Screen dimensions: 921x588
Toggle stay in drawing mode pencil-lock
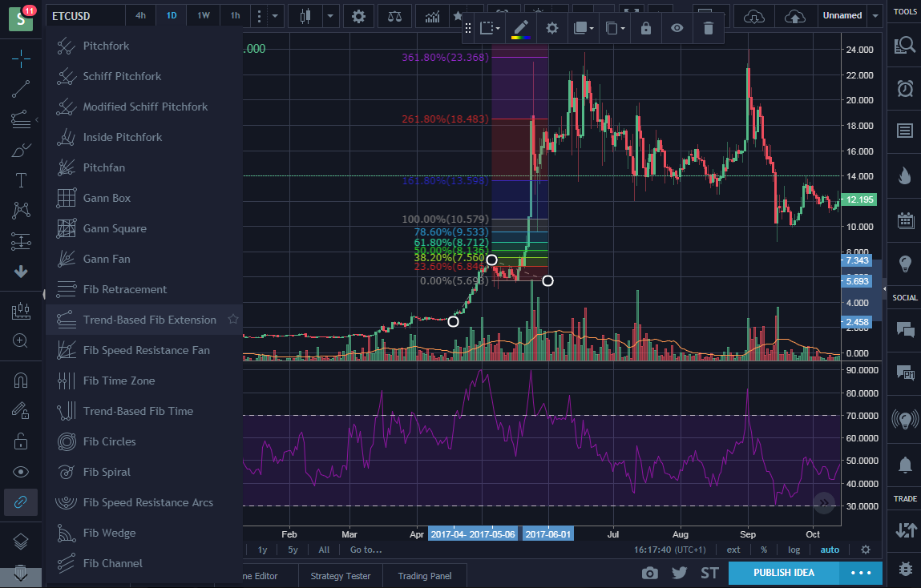tap(21, 410)
